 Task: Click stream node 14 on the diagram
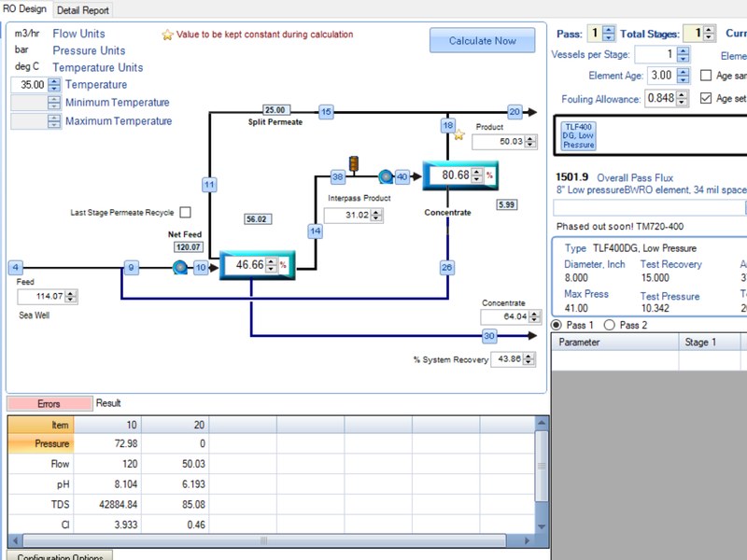[316, 231]
